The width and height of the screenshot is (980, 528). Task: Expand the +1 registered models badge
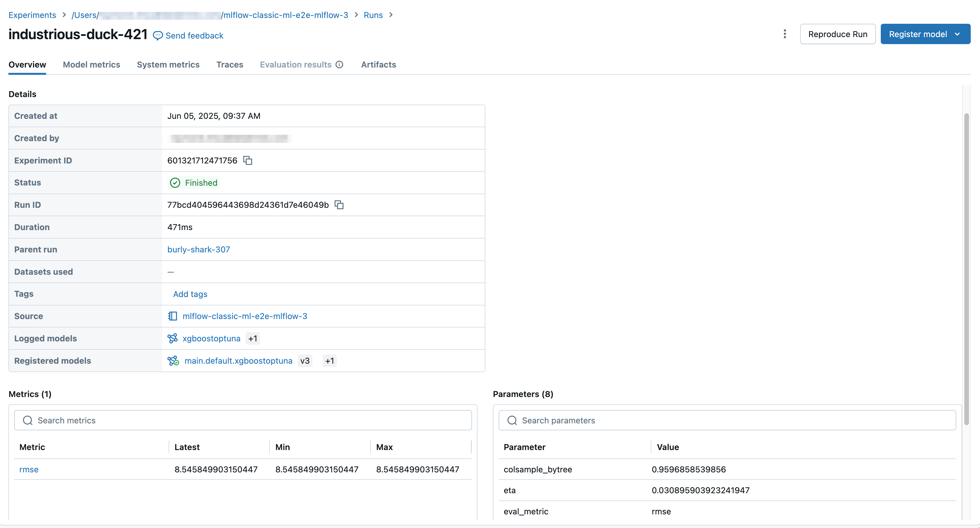tap(330, 361)
